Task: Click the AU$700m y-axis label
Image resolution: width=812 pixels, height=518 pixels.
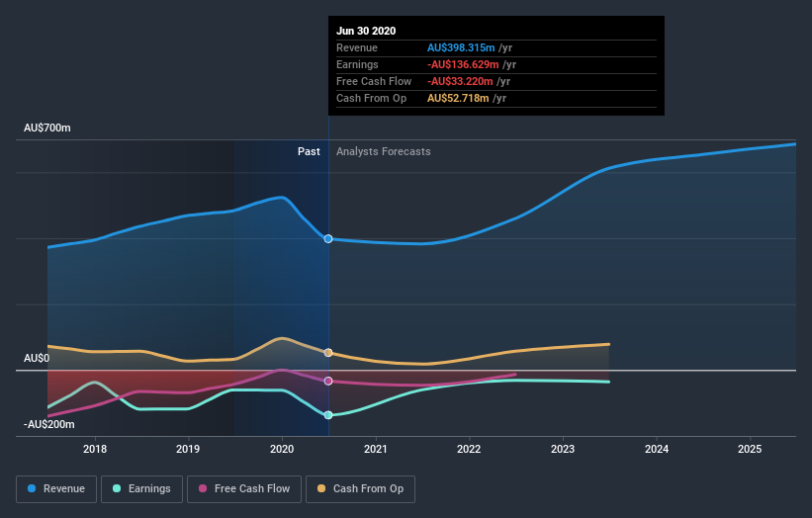Action: [47, 128]
